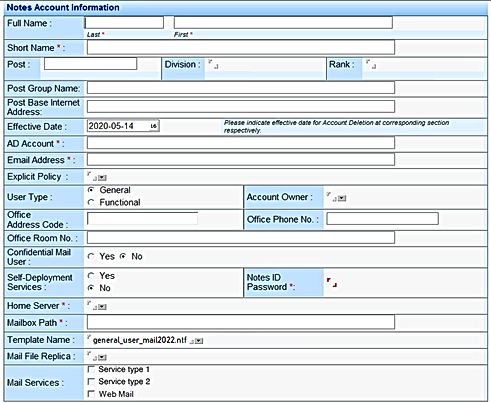Focus the First name input field

point(283,23)
